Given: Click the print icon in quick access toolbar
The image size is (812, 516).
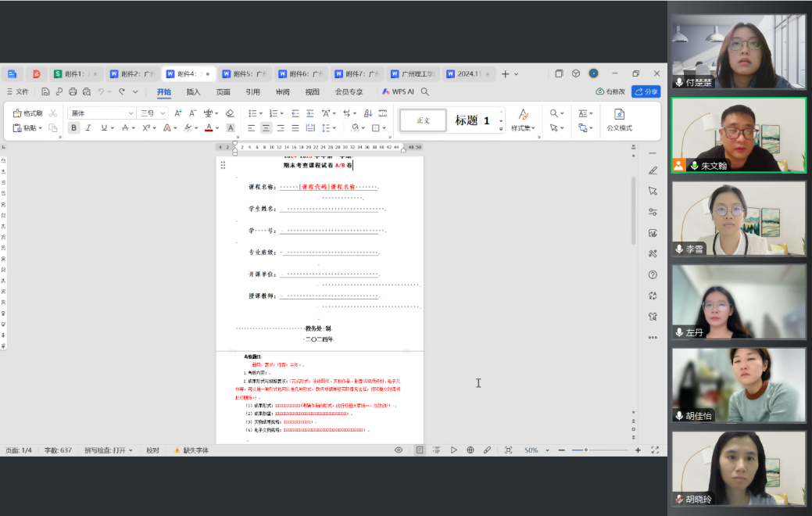Looking at the screenshot, I should coord(73,91).
